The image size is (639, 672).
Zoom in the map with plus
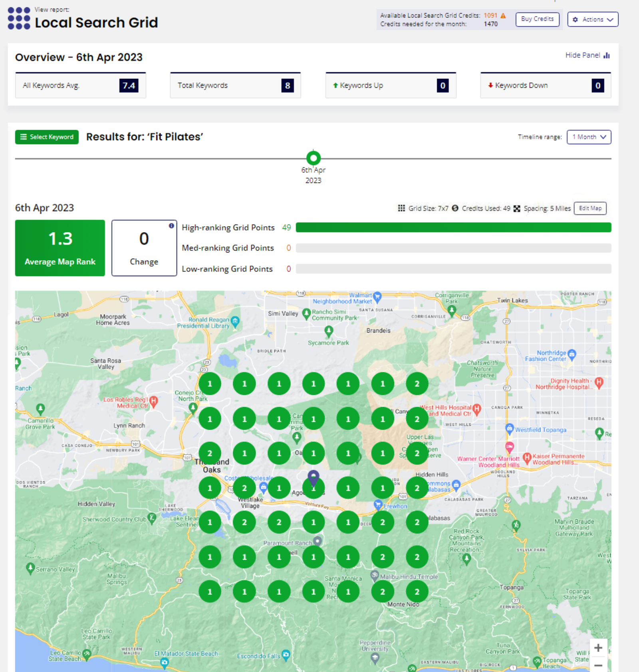pos(598,648)
